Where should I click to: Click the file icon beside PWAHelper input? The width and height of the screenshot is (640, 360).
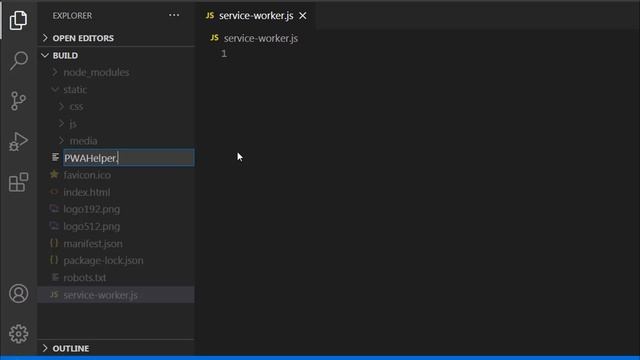coord(56,157)
